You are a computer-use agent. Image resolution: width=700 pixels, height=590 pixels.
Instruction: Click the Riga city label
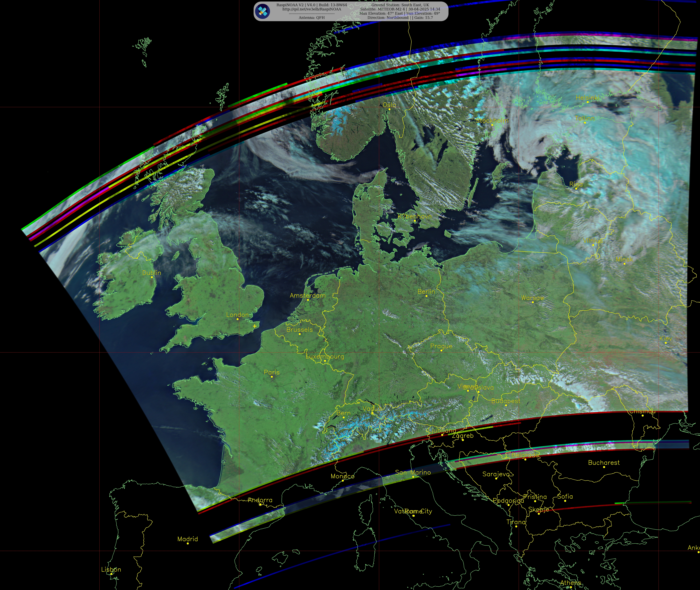click(x=576, y=184)
